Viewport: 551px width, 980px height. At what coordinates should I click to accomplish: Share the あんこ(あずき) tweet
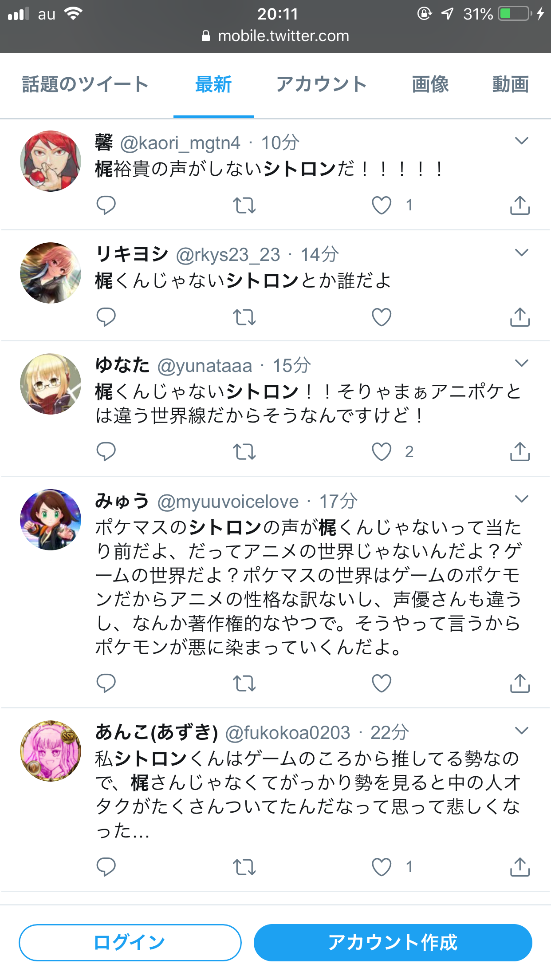(x=520, y=867)
